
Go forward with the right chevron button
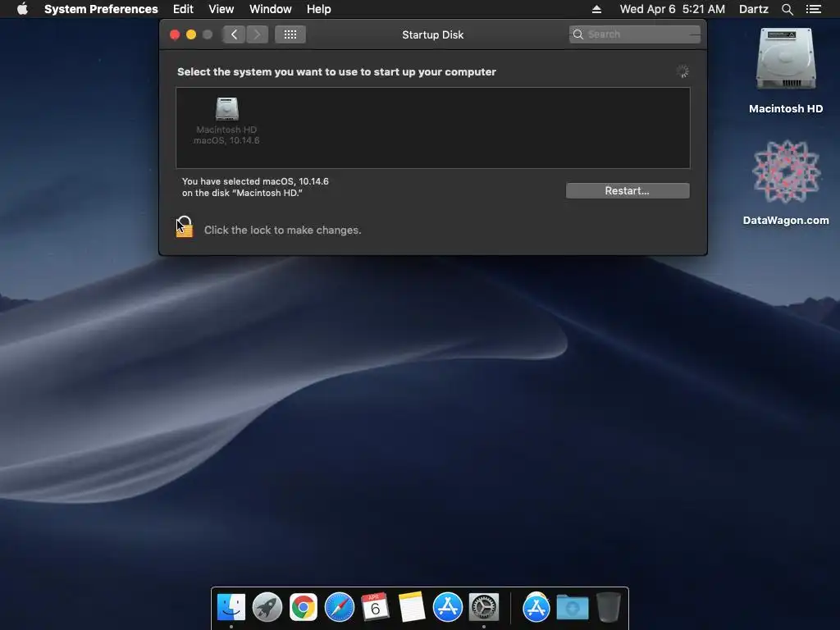[257, 34]
